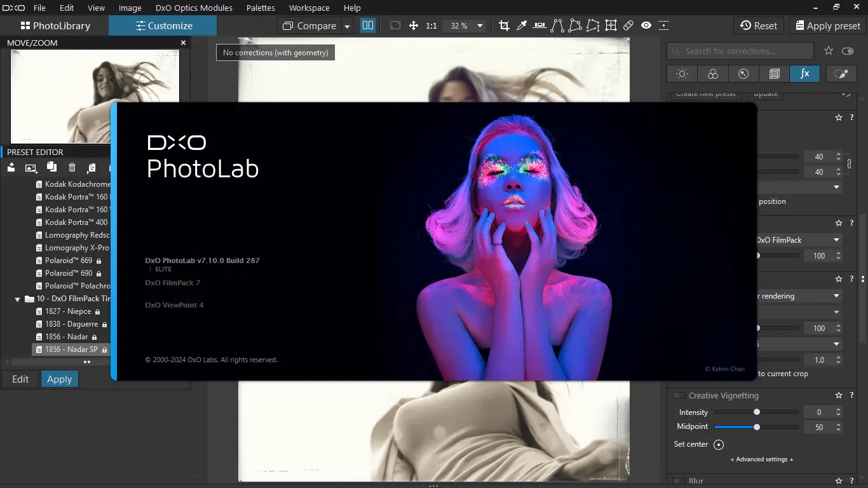Open the DxO Optics Modules menu
Image resolution: width=868 pixels, height=488 pixels.
(x=194, y=8)
